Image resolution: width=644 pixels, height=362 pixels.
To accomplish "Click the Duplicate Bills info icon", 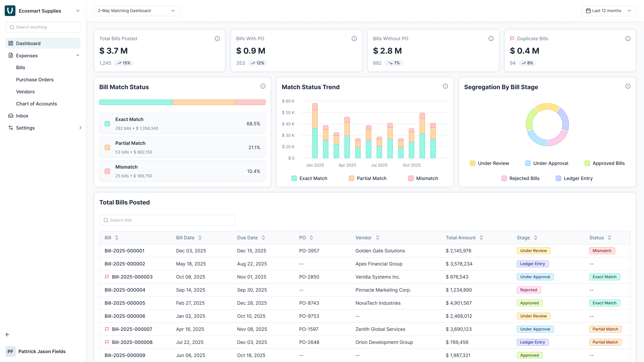I will coord(628,39).
